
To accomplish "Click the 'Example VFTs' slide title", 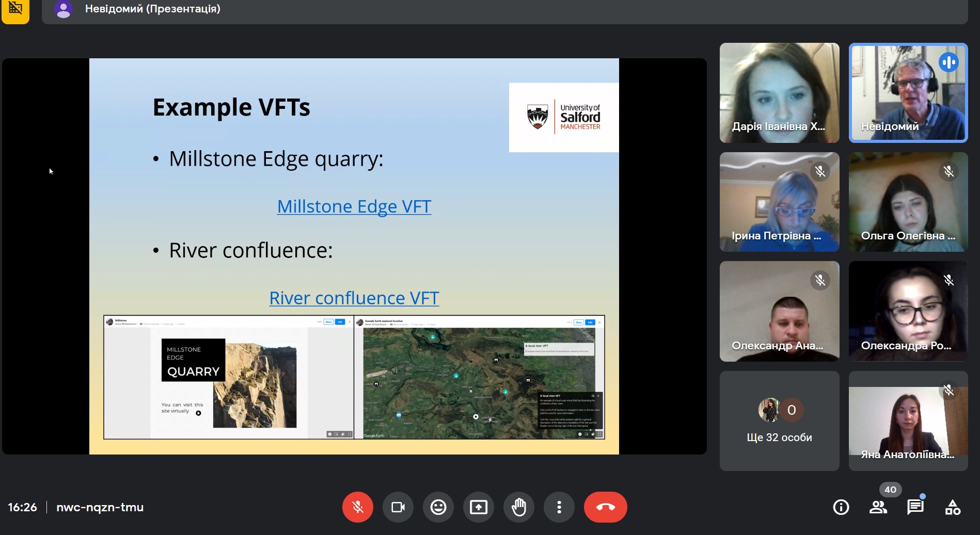I will coord(231,107).
